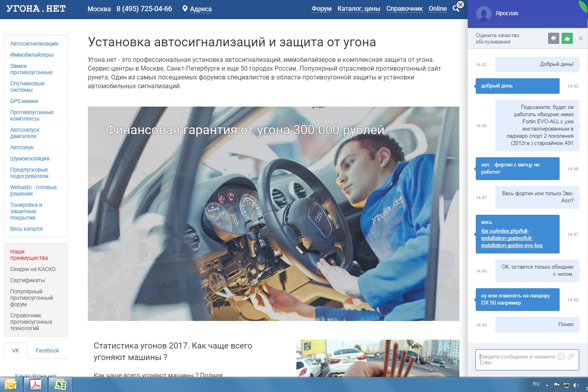
Task: Open the ifar.su installation guide link
Action: (x=511, y=238)
